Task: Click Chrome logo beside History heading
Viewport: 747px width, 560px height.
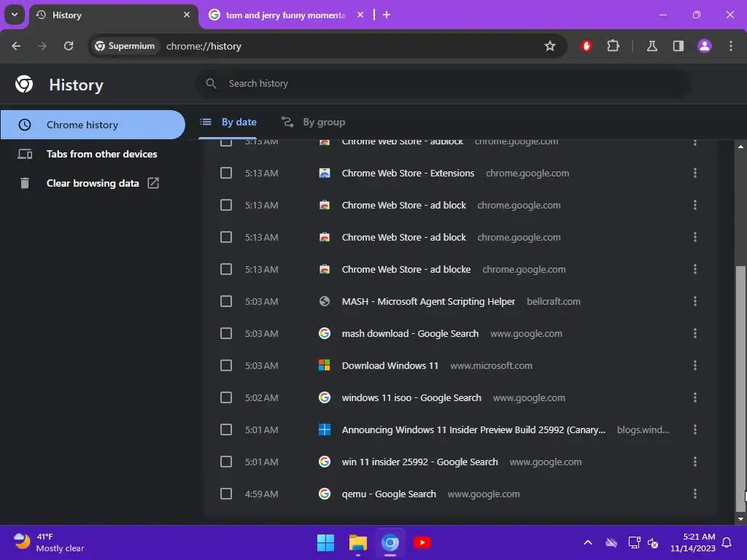Action: pos(24,85)
